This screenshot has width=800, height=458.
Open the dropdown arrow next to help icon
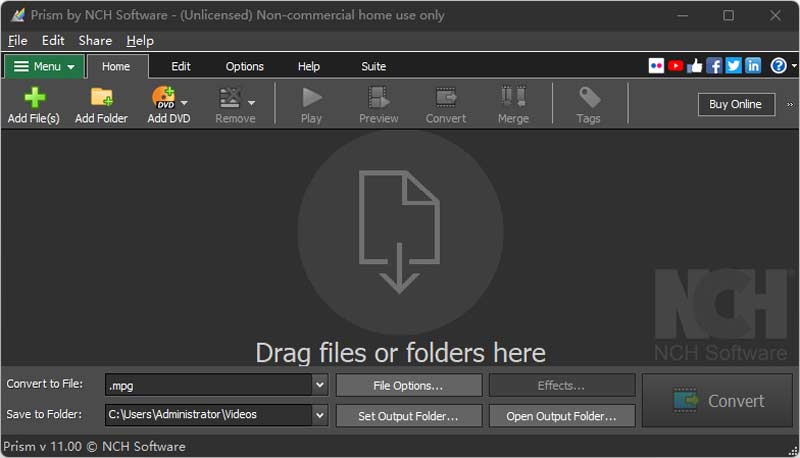click(x=794, y=66)
